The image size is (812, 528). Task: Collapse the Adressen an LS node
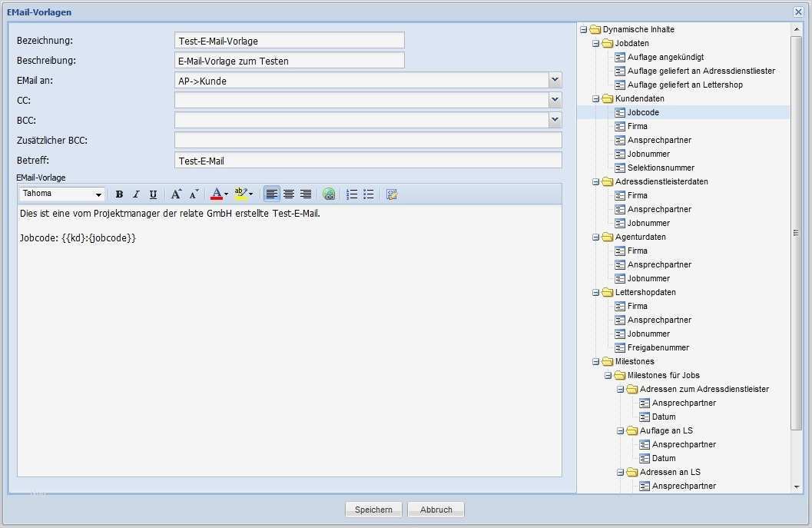pyautogui.click(x=621, y=472)
